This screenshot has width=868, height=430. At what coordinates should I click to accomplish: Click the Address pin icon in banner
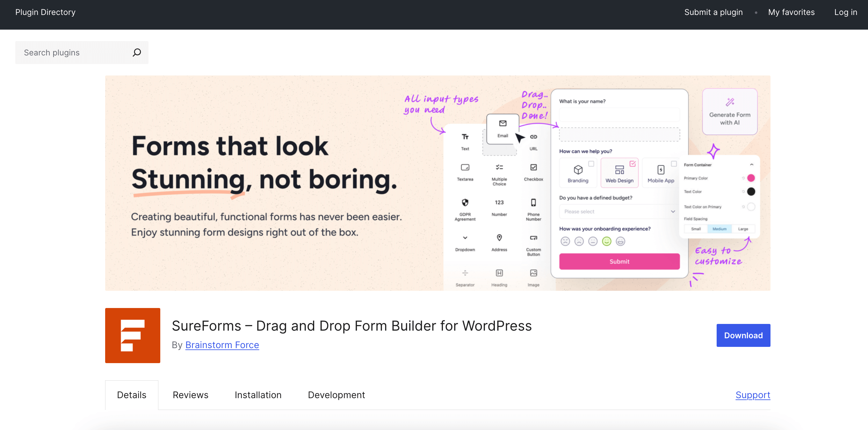click(x=499, y=238)
